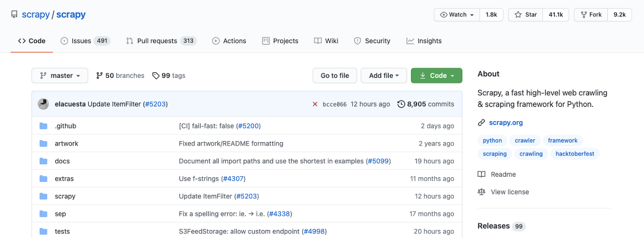Click the crawling topic tag
Screen dimensions: 644x238
pos(531,154)
